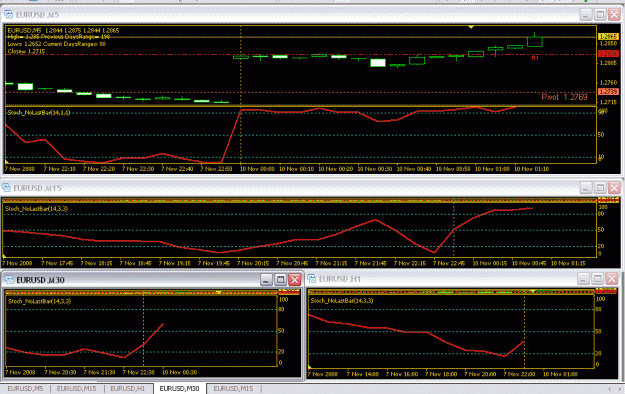
Task: Click the Close= 1.2715 text in the M5 chart
Action: point(26,51)
